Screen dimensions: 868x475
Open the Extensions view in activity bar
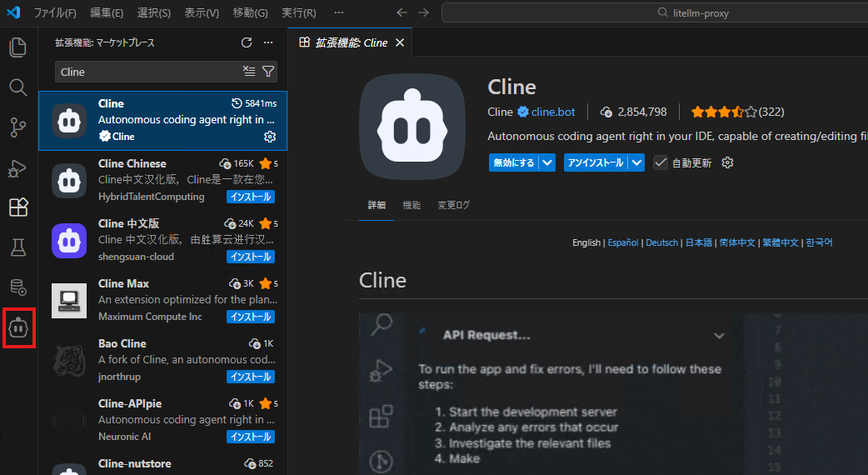18,207
